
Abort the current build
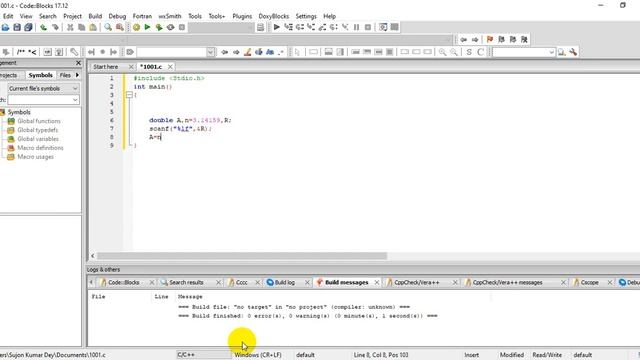182,27
